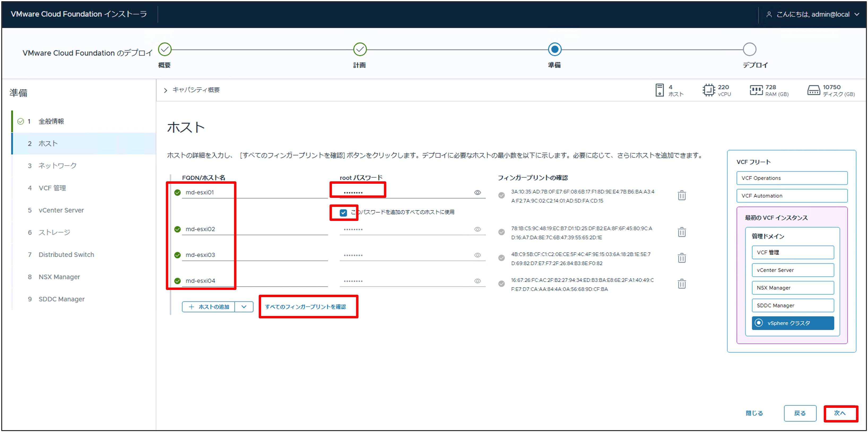Uncheck use password for all hosts
This screenshot has height=432, width=868.
pyautogui.click(x=343, y=213)
